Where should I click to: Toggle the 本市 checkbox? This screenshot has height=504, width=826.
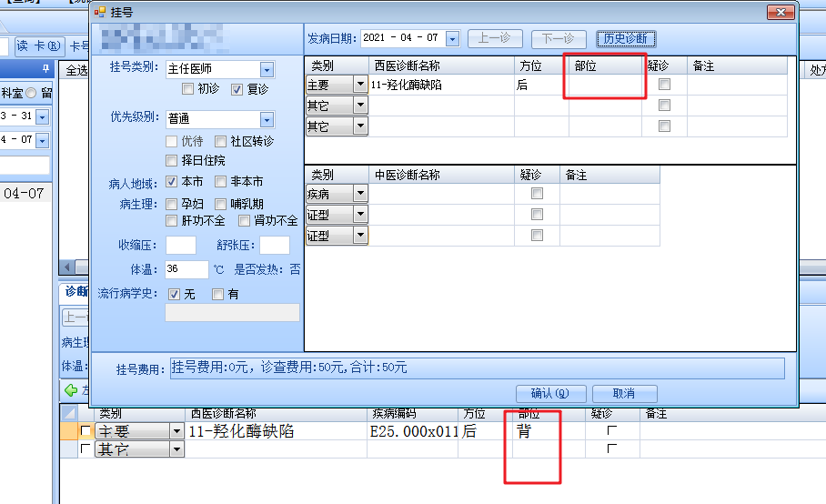coord(171,182)
